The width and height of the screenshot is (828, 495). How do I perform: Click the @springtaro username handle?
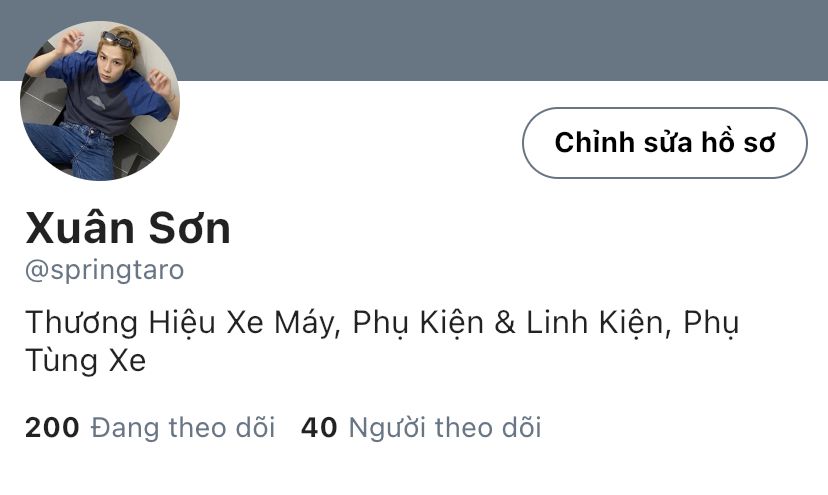pyautogui.click(x=105, y=270)
